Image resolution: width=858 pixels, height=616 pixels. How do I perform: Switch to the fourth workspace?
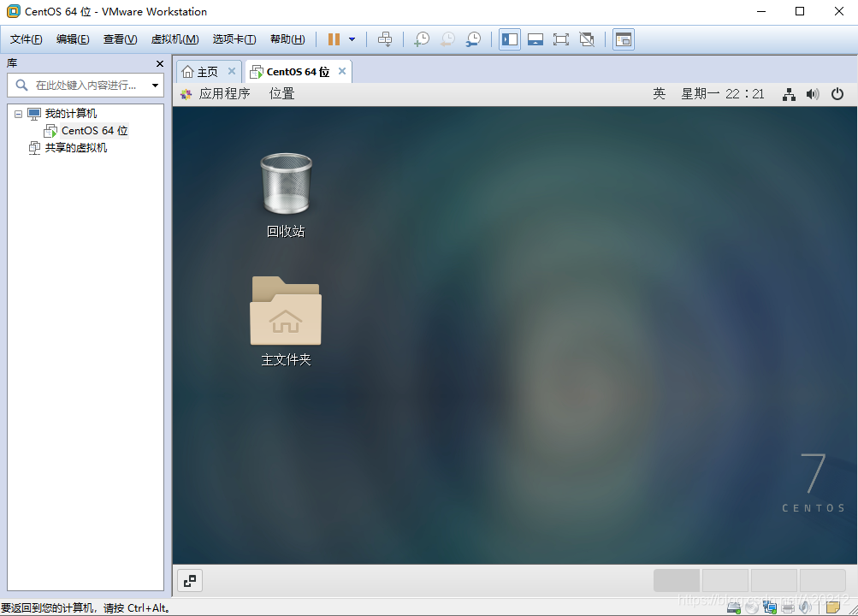click(822, 580)
